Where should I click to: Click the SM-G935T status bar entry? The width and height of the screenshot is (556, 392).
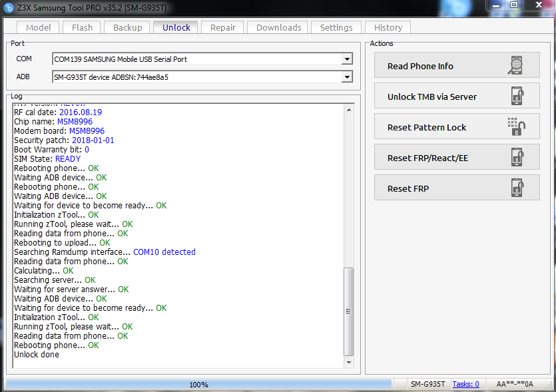click(427, 384)
